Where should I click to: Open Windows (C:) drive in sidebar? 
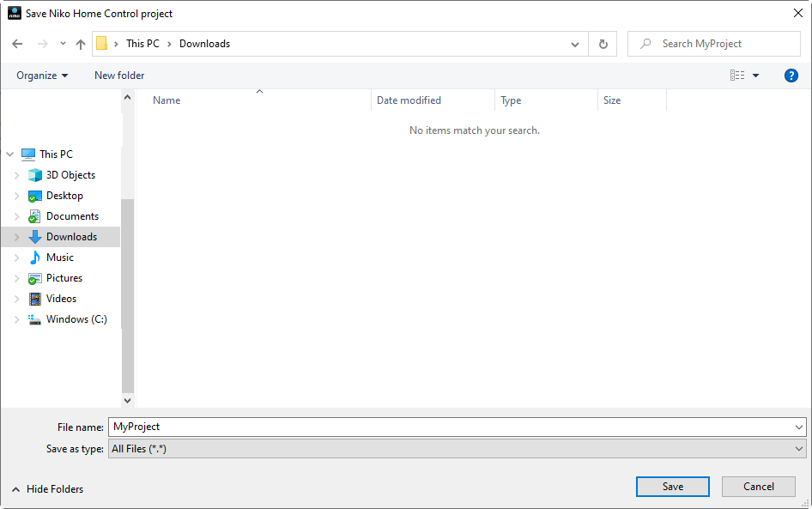(x=76, y=319)
